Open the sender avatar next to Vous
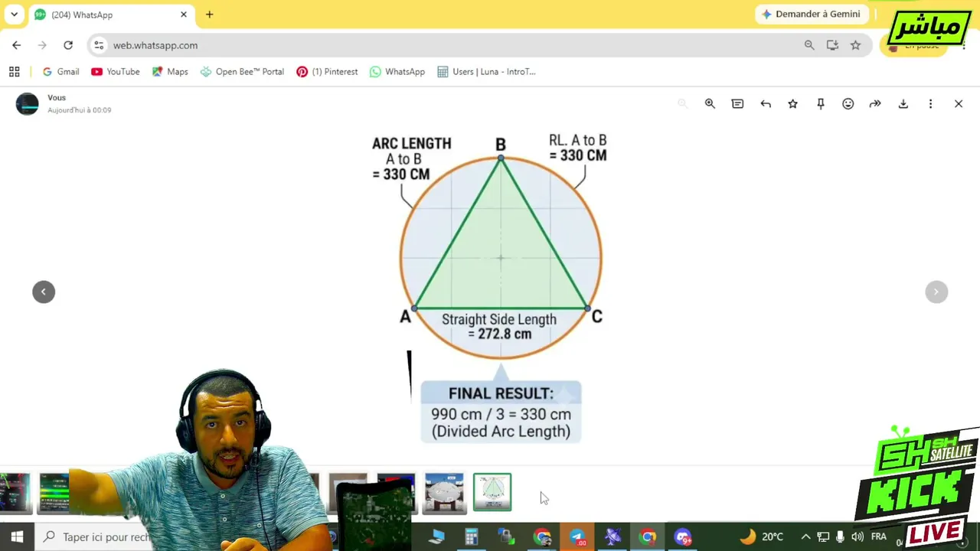Screen dimensions: 980x551 [x=28, y=104]
